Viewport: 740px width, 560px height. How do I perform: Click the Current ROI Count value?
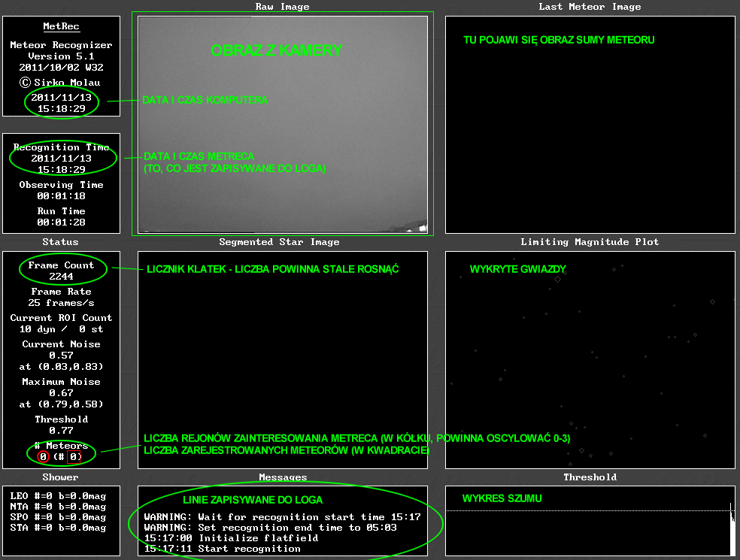coord(61,329)
